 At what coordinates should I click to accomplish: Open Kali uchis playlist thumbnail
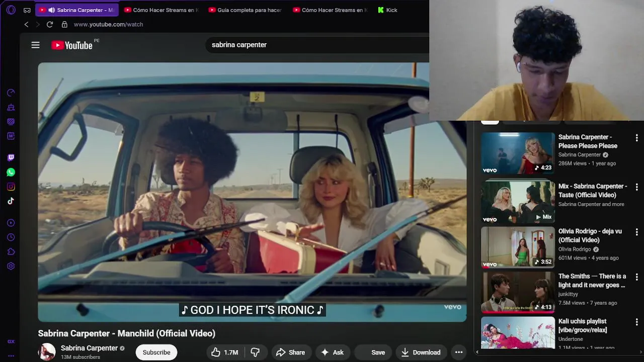coord(518,332)
